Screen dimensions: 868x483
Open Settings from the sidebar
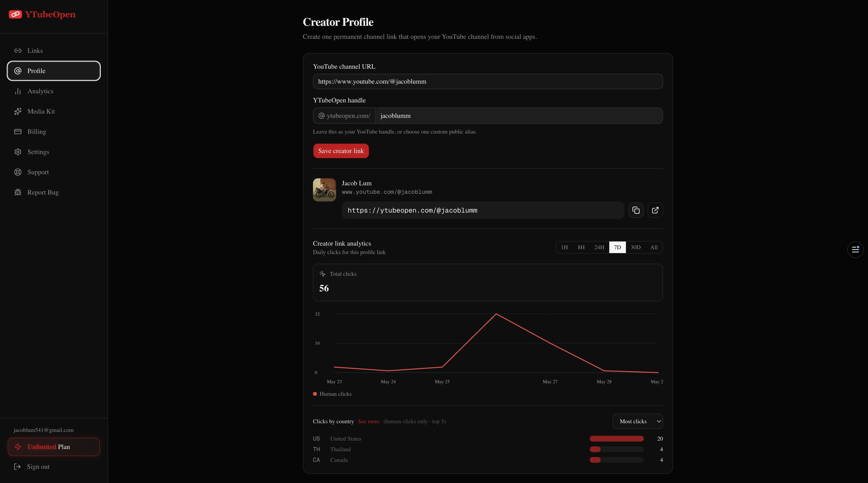(54, 152)
